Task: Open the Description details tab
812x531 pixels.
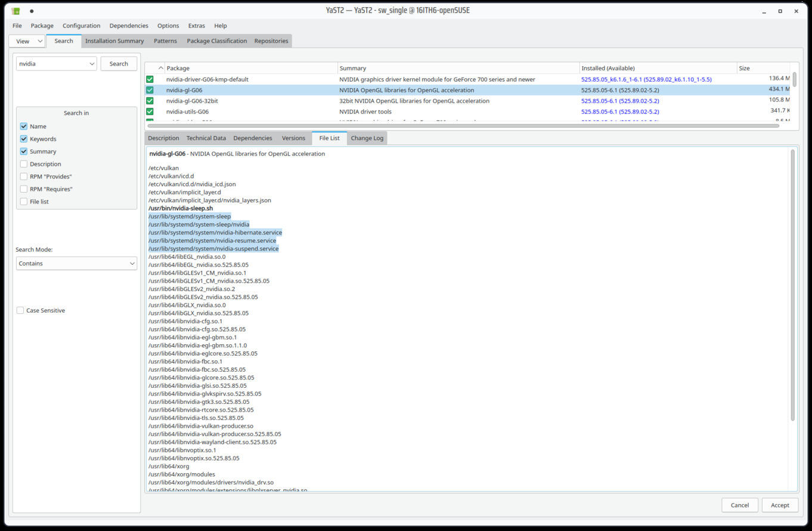Action: (x=163, y=138)
